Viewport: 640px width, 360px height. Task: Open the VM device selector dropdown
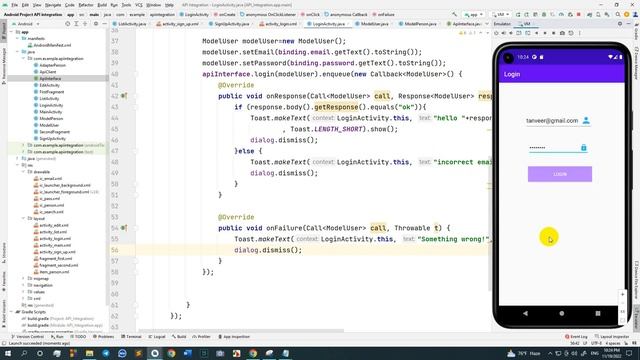pyautogui.click(x=500, y=15)
